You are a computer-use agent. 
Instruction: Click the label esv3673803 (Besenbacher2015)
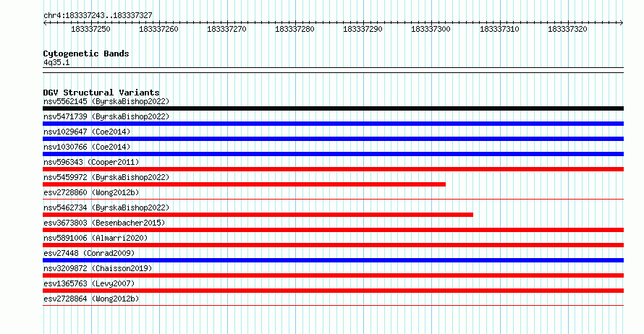104,223
